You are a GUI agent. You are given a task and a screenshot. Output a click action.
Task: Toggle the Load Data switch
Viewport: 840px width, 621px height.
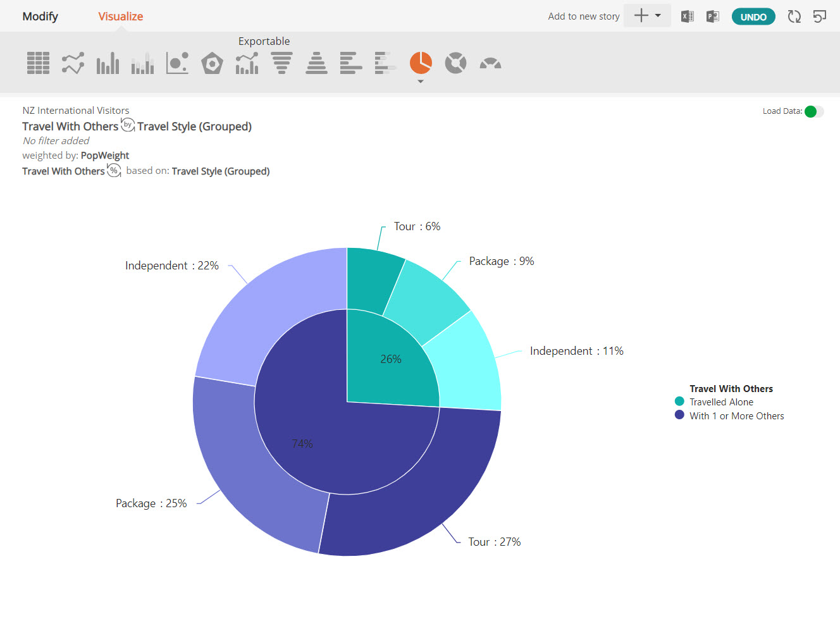point(814,111)
